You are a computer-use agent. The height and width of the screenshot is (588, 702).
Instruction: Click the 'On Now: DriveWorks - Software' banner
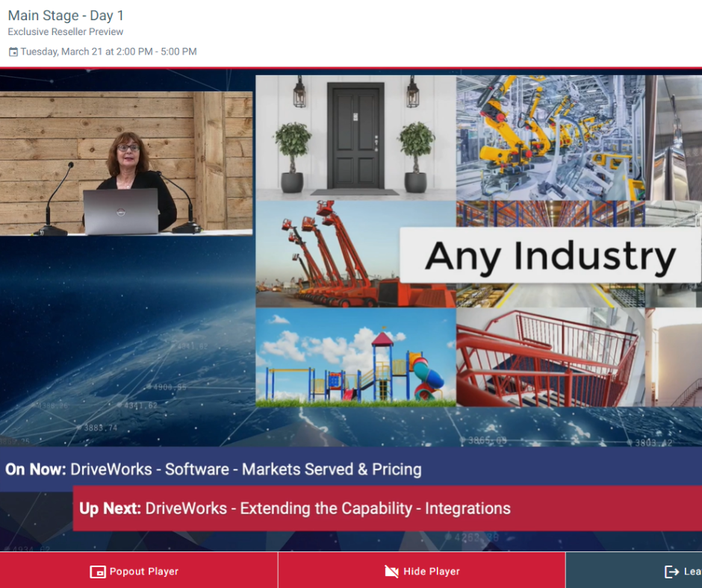(351, 469)
